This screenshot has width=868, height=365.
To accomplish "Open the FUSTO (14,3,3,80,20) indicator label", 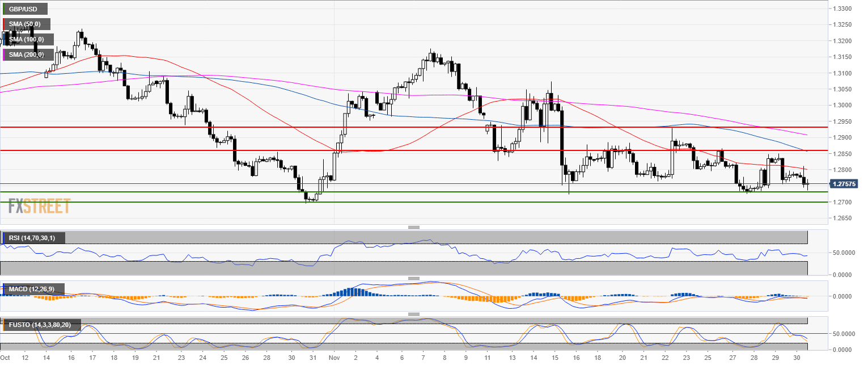I will click(41, 325).
